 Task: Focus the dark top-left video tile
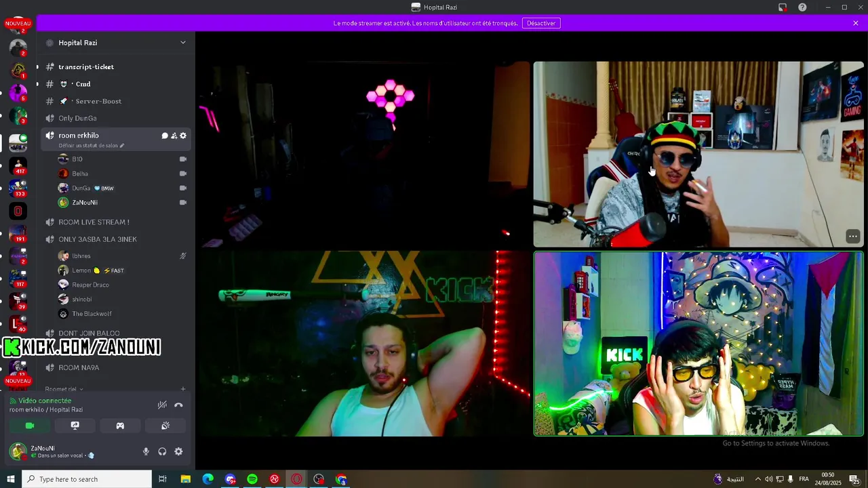(363, 155)
